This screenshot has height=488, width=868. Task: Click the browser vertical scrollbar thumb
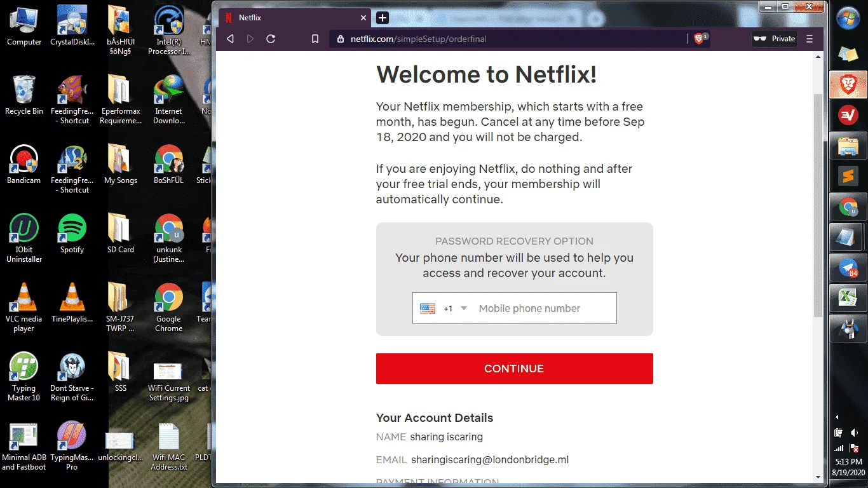coord(818,205)
